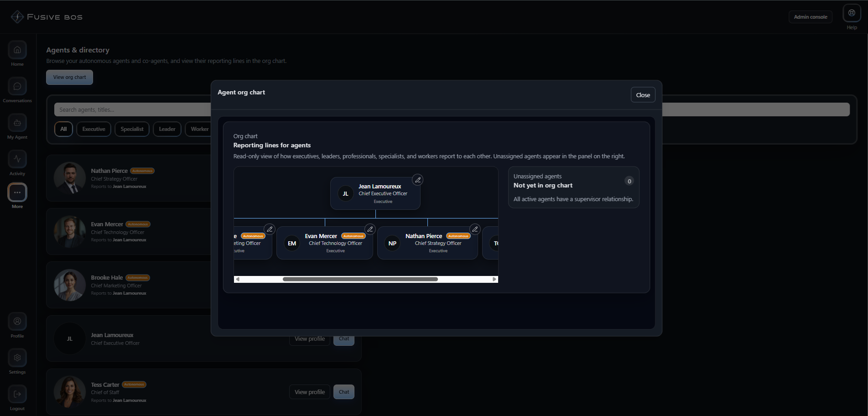This screenshot has height=416, width=868.
Task: Click the EM avatar in org chart
Action: [292, 244]
